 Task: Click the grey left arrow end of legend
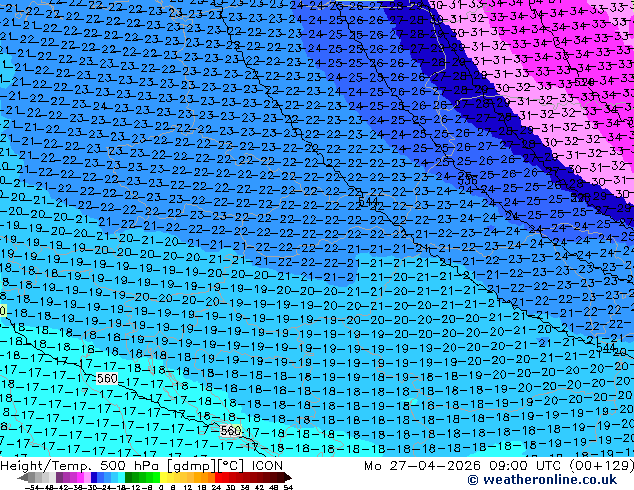click(x=23, y=477)
